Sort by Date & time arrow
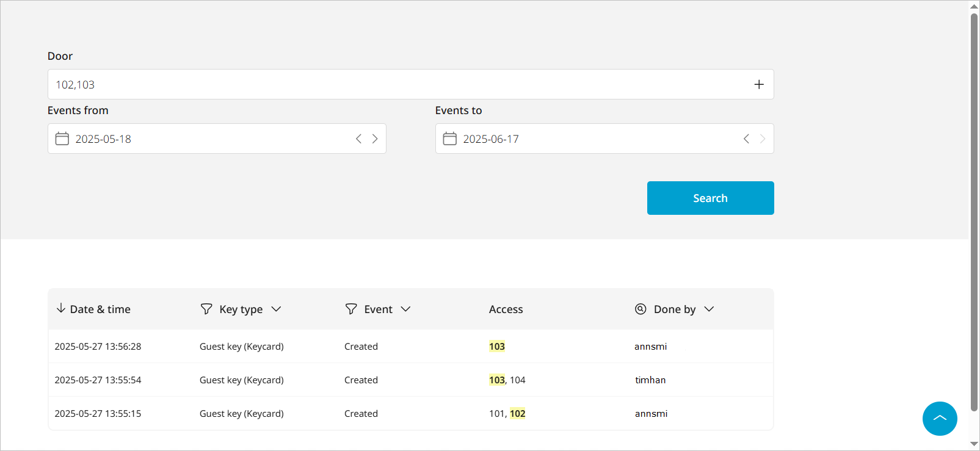The height and width of the screenshot is (451, 980). pos(61,308)
